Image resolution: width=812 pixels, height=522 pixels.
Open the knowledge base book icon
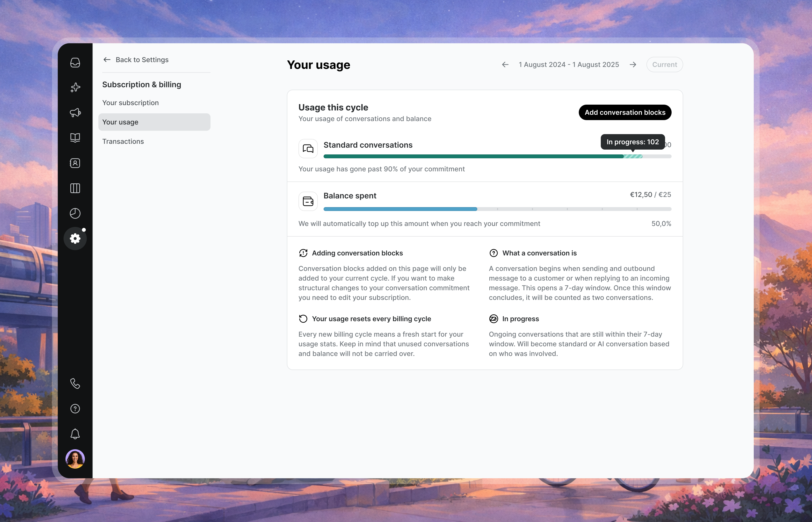coord(75,138)
